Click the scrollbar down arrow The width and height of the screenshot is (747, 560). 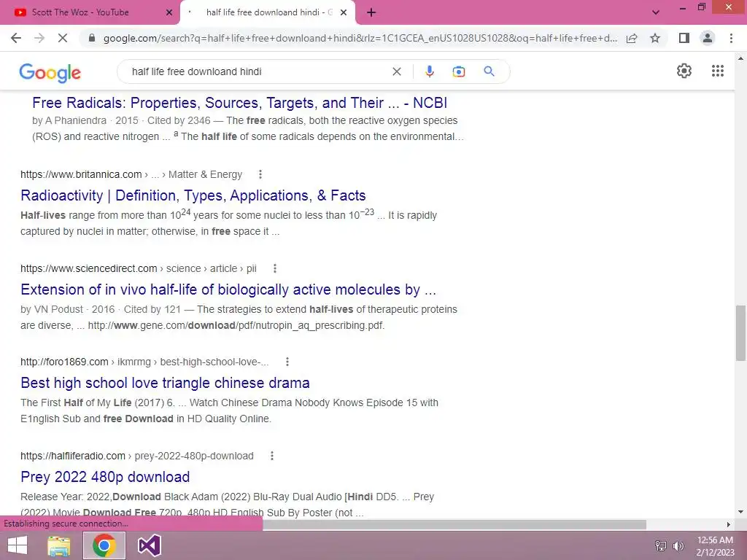(x=740, y=512)
